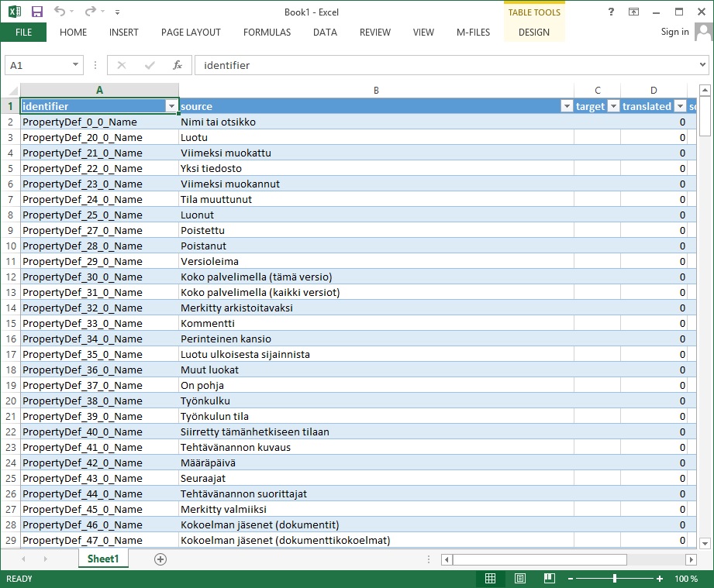714x588 pixels.
Task: Click horizontal scrollbar left arrow
Action: [447, 559]
